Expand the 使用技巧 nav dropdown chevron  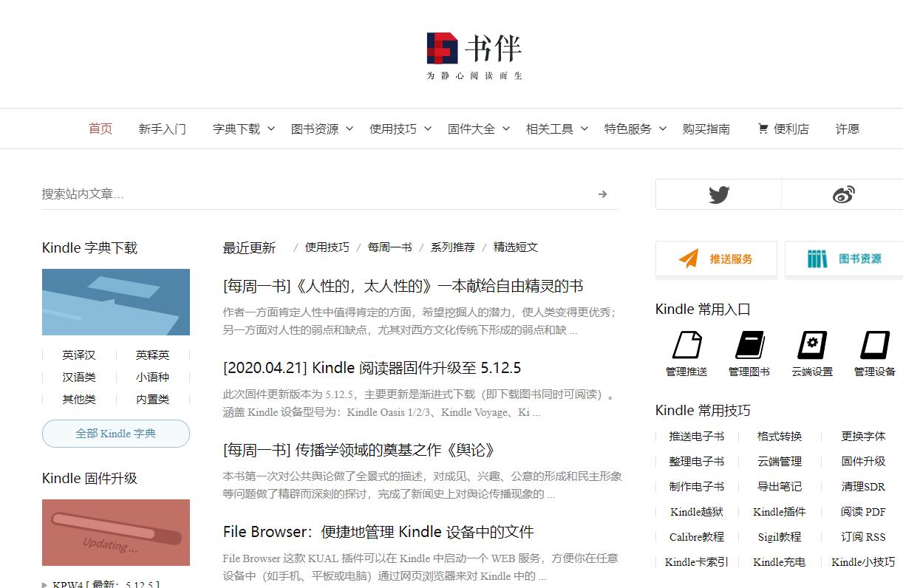pos(428,129)
